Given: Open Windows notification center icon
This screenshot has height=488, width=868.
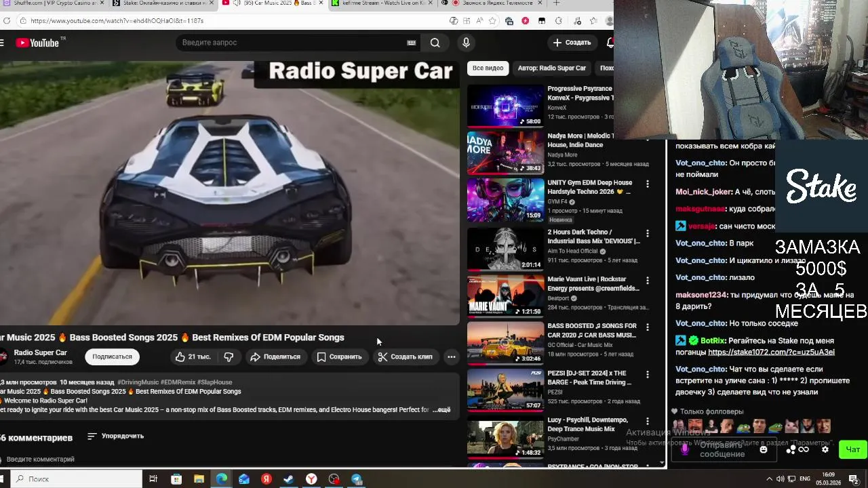Looking at the screenshot, I should (853, 479).
